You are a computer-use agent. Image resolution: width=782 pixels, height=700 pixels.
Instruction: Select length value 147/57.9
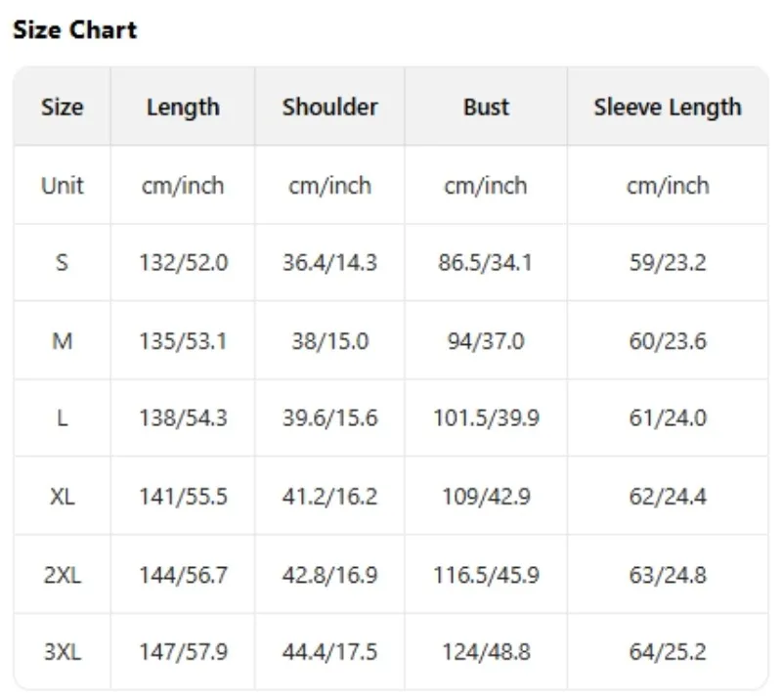[183, 652]
